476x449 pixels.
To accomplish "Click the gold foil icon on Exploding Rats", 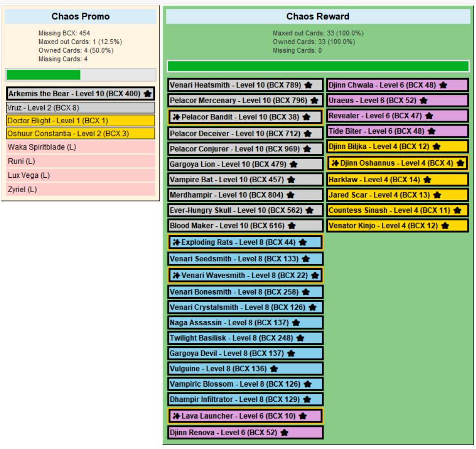I will point(176,242).
